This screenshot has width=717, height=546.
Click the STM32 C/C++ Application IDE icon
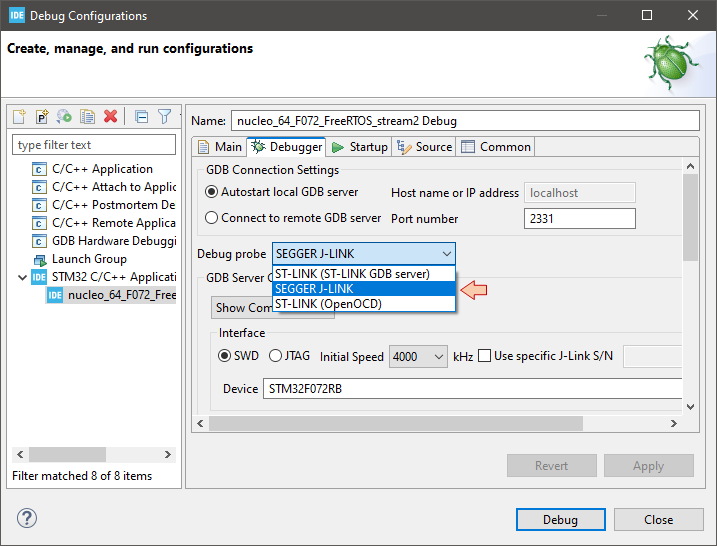39,277
